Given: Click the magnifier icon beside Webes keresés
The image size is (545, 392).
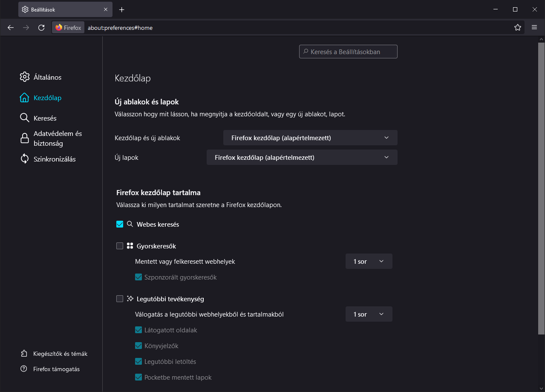Looking at the screenshot, I should [130, 224].
